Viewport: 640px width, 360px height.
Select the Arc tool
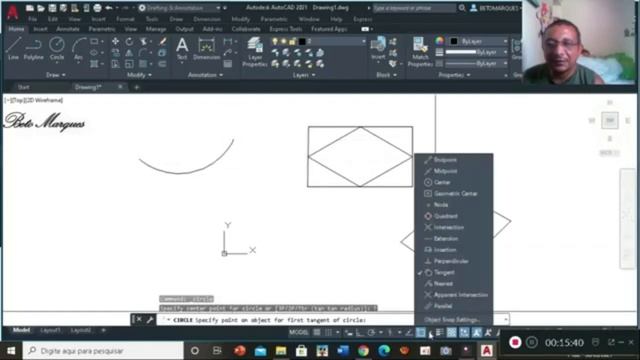click(78, 48)
